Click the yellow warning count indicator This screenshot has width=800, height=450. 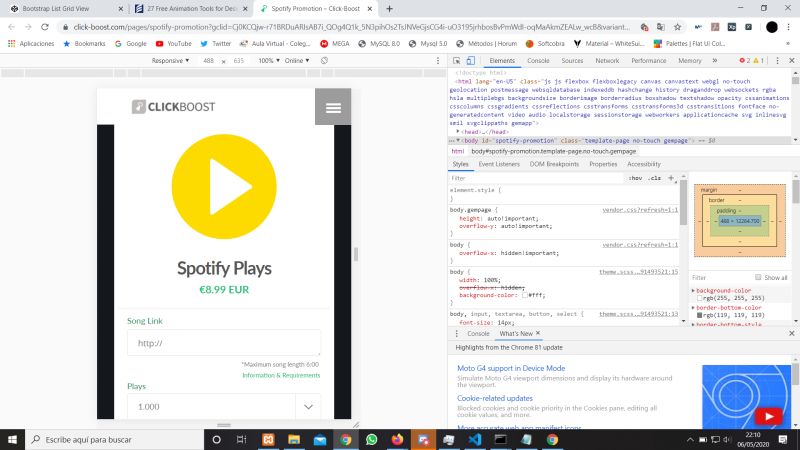[x=759, y=61]
